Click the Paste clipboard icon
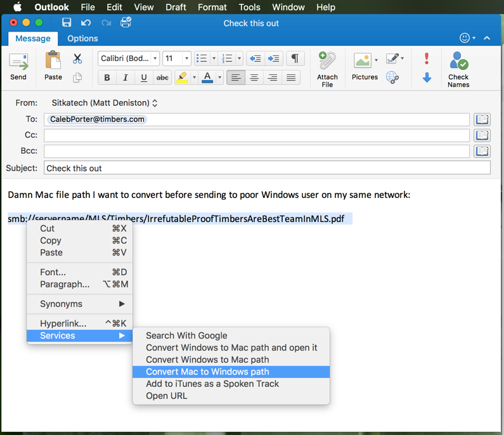This screenshot has width=504, height=435. (53, 60)
